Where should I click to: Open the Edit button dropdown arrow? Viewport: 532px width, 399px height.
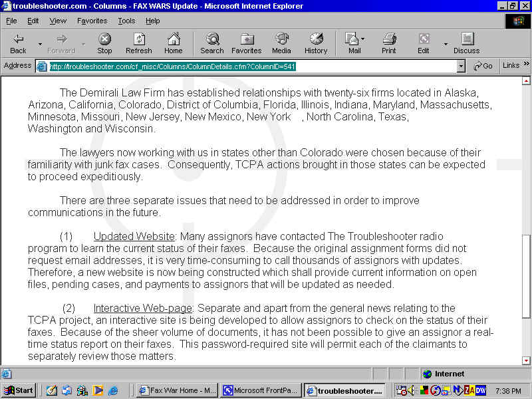tap(446, 44)
